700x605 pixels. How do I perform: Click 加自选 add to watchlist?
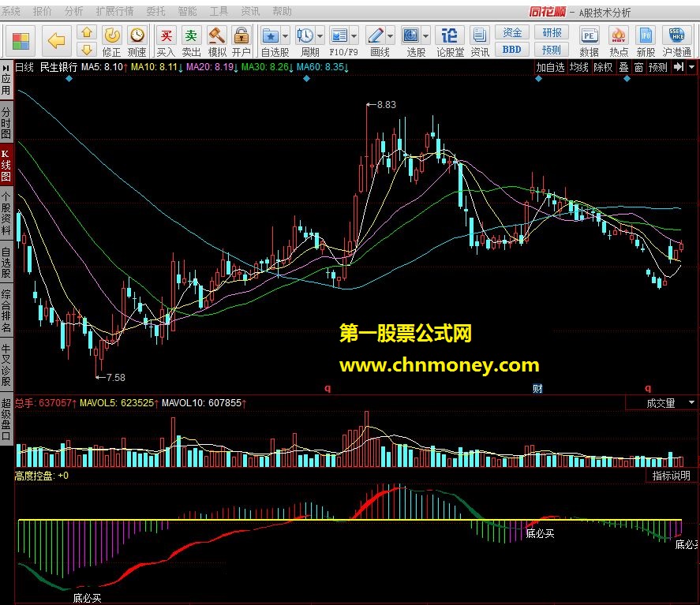click(x=550, y=67)
